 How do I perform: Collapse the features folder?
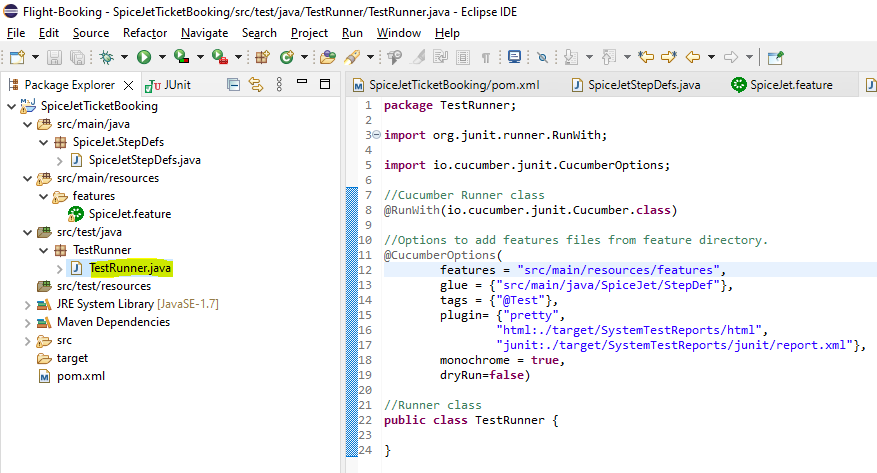(x=44, y=196)
